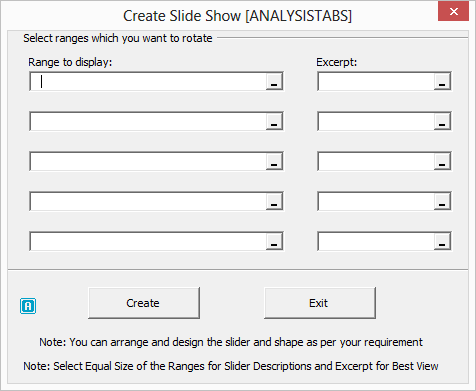
Task: Close the Create Slide Show dialog
Action: 453,12
